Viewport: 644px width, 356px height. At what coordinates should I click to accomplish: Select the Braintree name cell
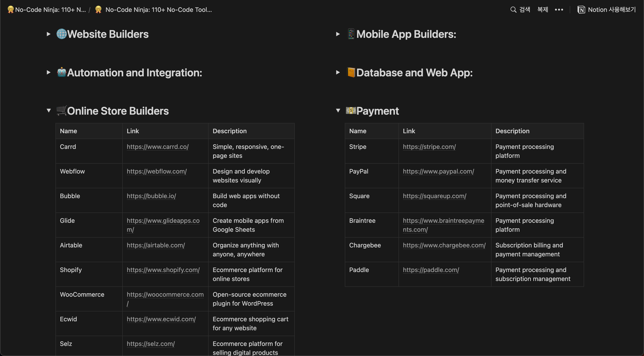click(372, 225)
